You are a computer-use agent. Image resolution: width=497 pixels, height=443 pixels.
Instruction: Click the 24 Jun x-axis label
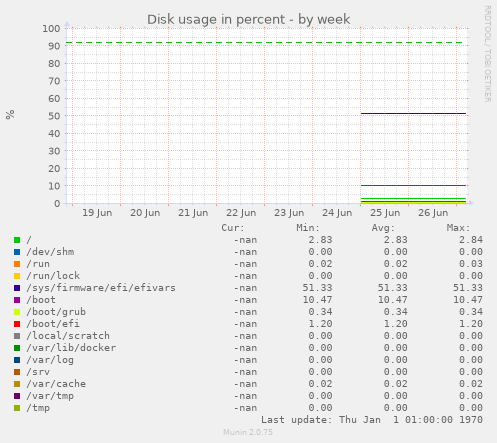pyautogui.click(x=337, y=213)
